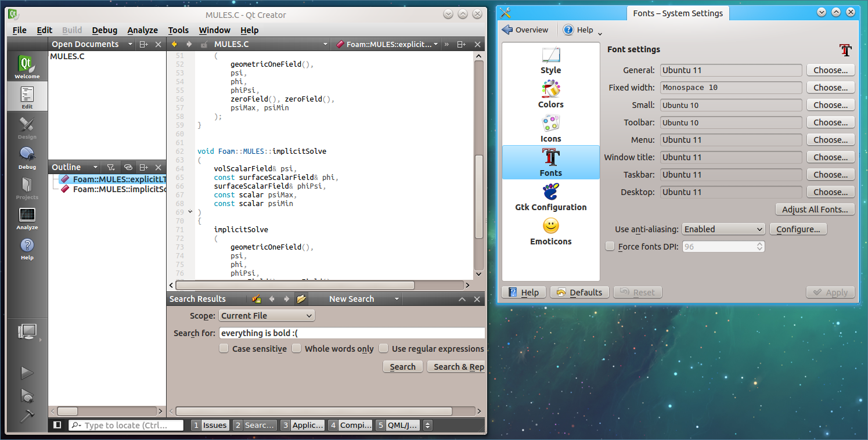Split the Outline side panel
The height and width of the screenshot is (440, 868).
click(143, 167)
